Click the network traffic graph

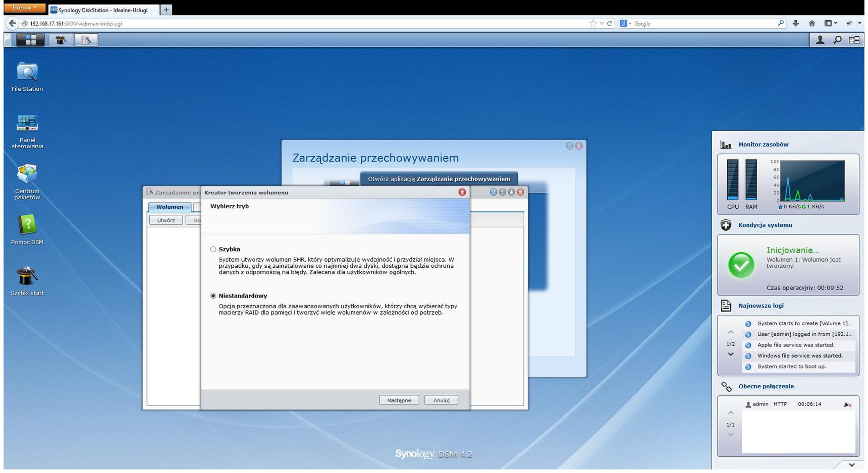tap(812, 181)
